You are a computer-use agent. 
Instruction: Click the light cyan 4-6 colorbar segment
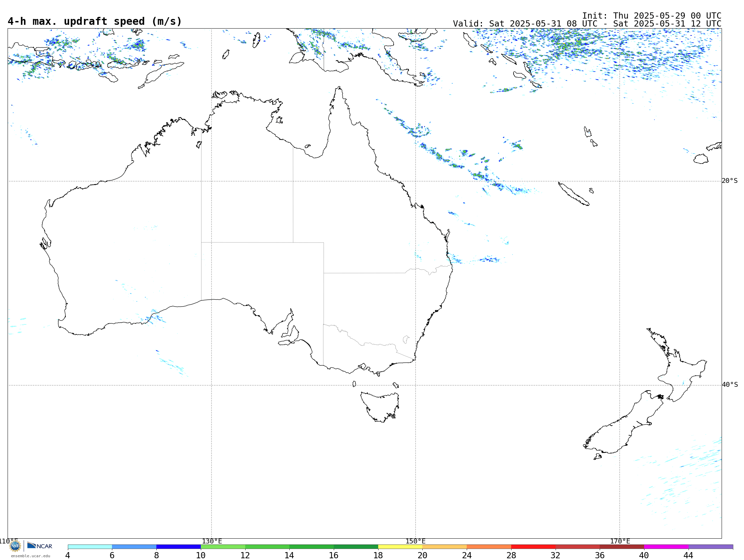[90, 547]
